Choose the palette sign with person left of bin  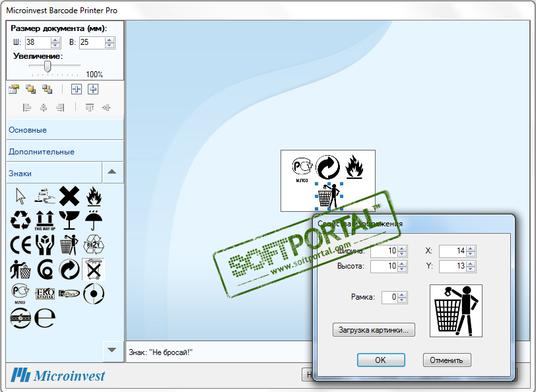point(20,269)
